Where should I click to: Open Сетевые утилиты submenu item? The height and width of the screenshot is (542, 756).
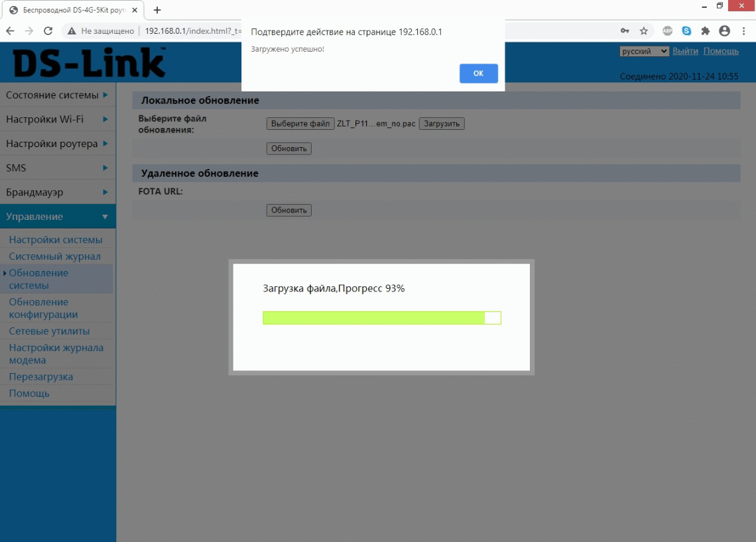pos(49,331)
